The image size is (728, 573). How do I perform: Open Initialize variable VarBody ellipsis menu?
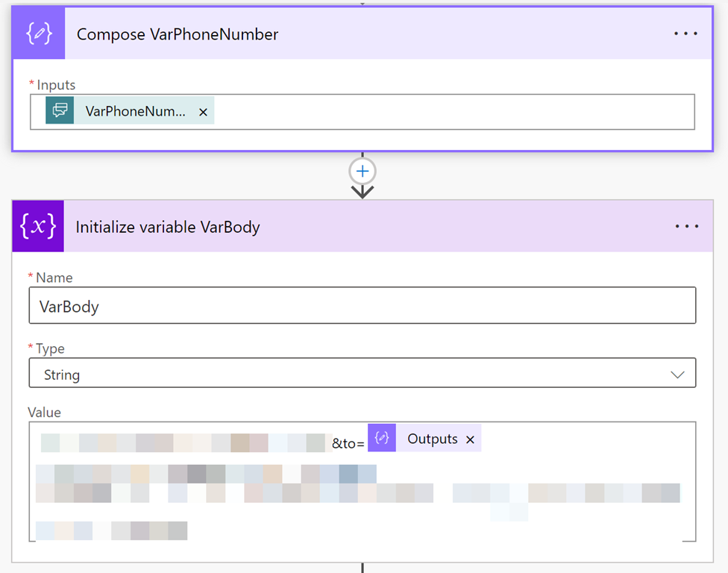[686, 227]
